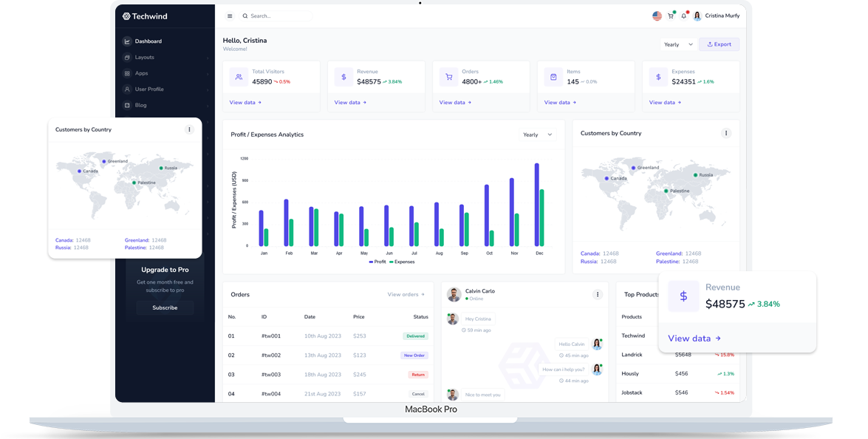This screenshot has height=439, width=868.
Task: Click the notification bell icon
Action: [684, 16]
